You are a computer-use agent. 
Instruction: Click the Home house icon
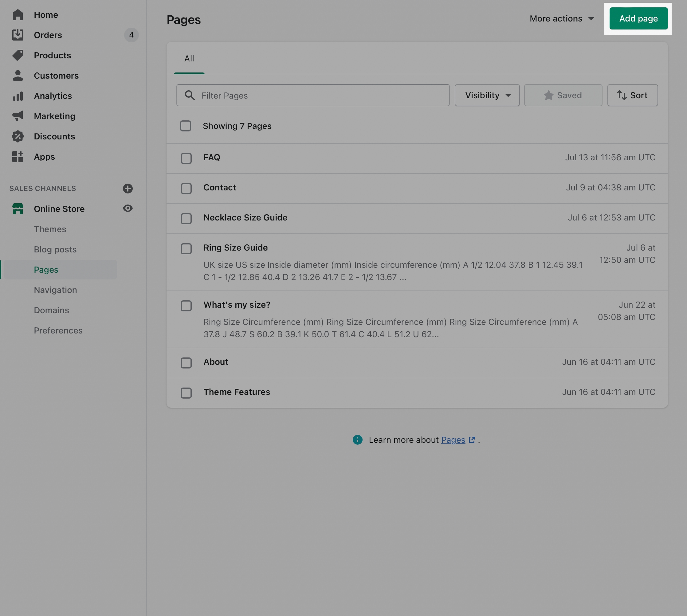(18, 15)
